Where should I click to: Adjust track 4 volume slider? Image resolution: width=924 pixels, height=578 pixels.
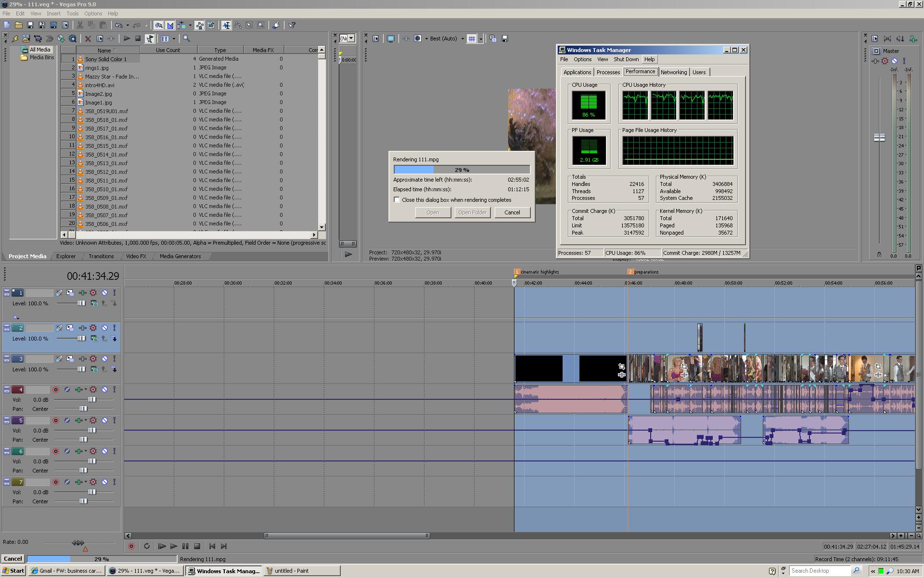pos(91,399)
